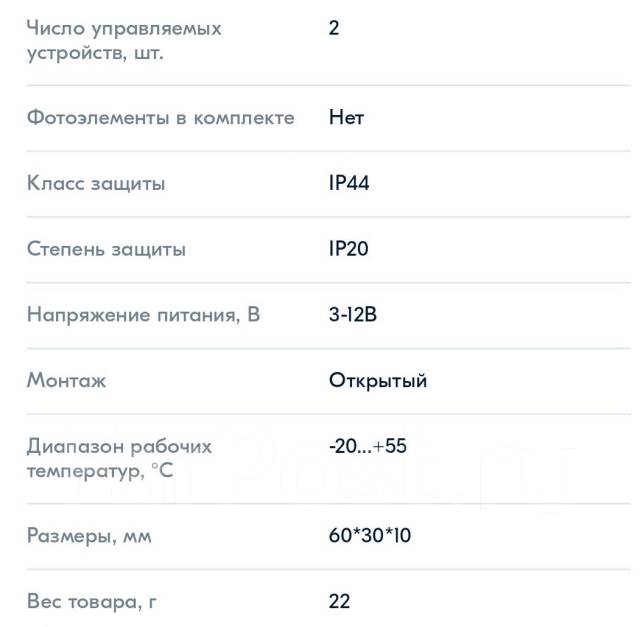The width and height of the screenshot is (640, 627).
Task: Click the 'Число управляемых устройств, шт.' label
Action: click(x=124, y=40)
